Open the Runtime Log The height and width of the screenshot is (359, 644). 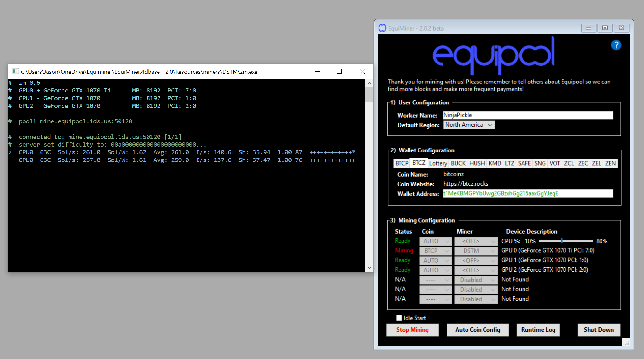point(538,330)
